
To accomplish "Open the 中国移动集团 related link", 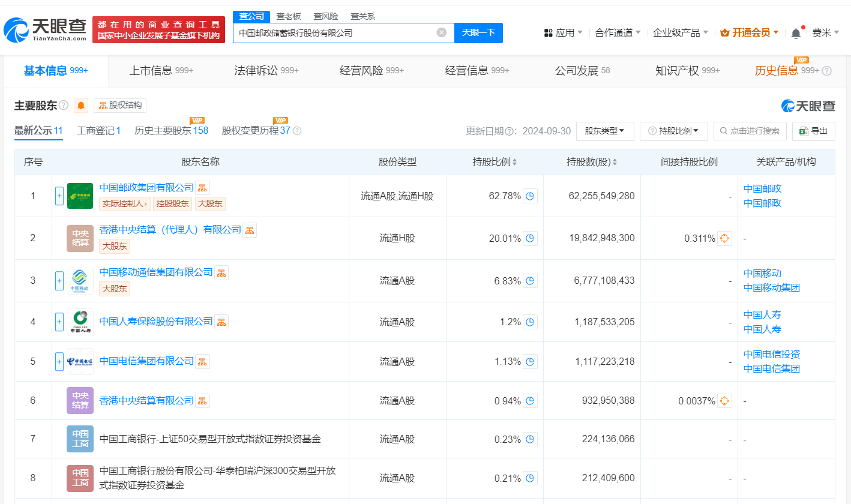I will tap(772, 287).
